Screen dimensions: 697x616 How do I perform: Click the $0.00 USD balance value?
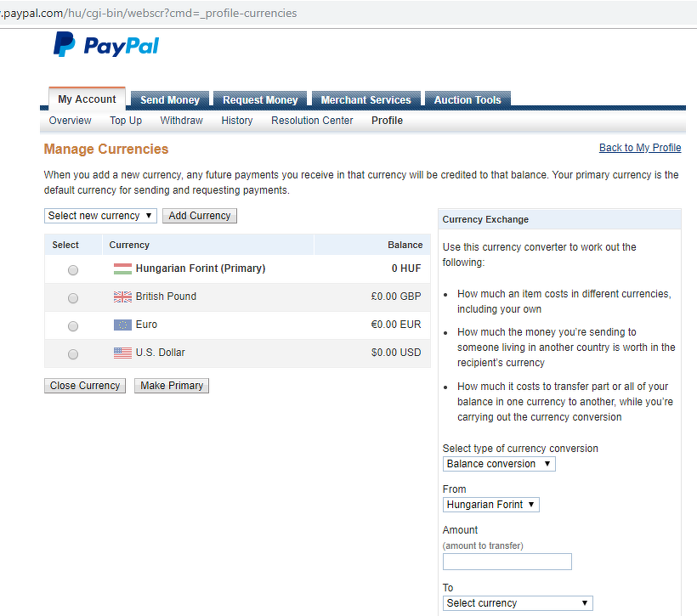click(396, 353)
